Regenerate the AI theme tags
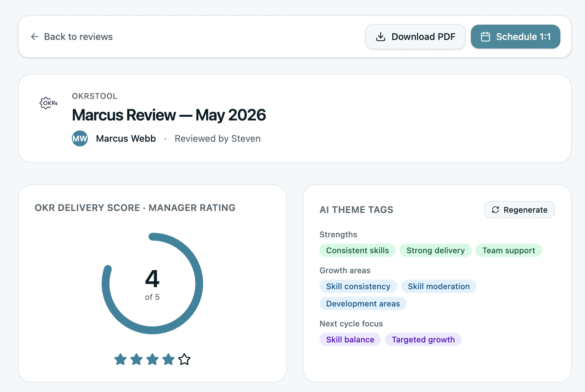Image resolution: width=585 pixels, height=392 pixels. click(519, 210)
